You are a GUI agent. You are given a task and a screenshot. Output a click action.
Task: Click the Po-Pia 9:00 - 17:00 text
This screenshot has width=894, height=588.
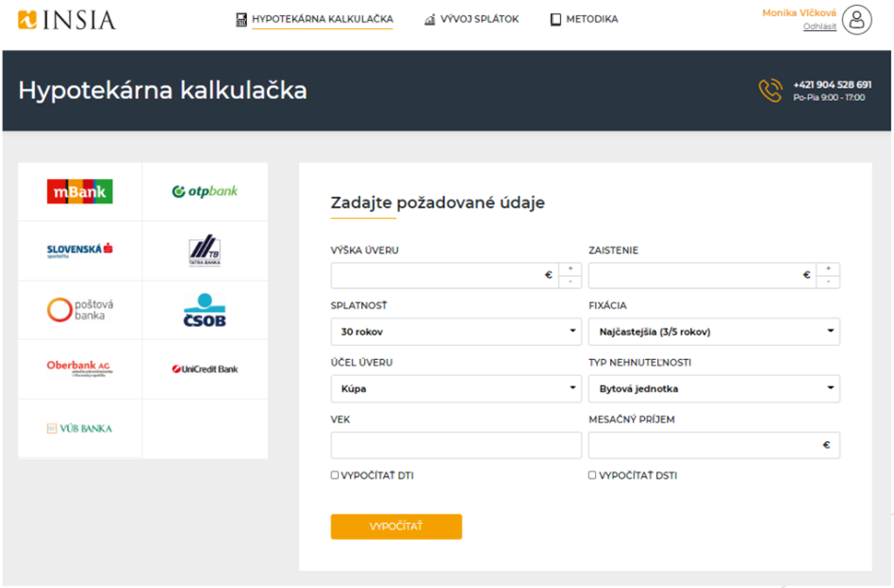(x=829, y=98)
